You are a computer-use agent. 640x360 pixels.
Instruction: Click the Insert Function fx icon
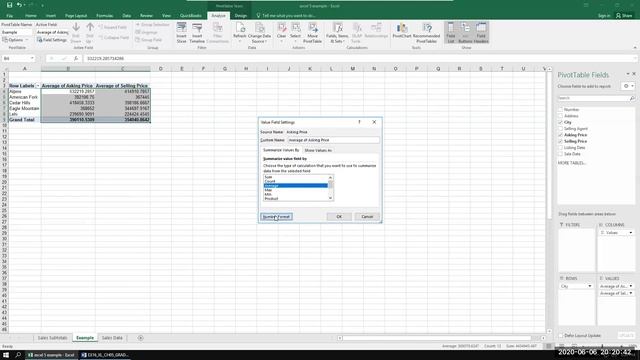pyautogui.click(x=76, y=58)
